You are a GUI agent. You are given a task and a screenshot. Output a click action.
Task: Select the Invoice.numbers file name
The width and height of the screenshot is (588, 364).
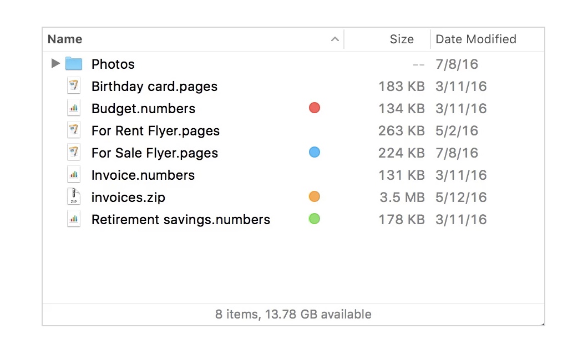(143, 175)
